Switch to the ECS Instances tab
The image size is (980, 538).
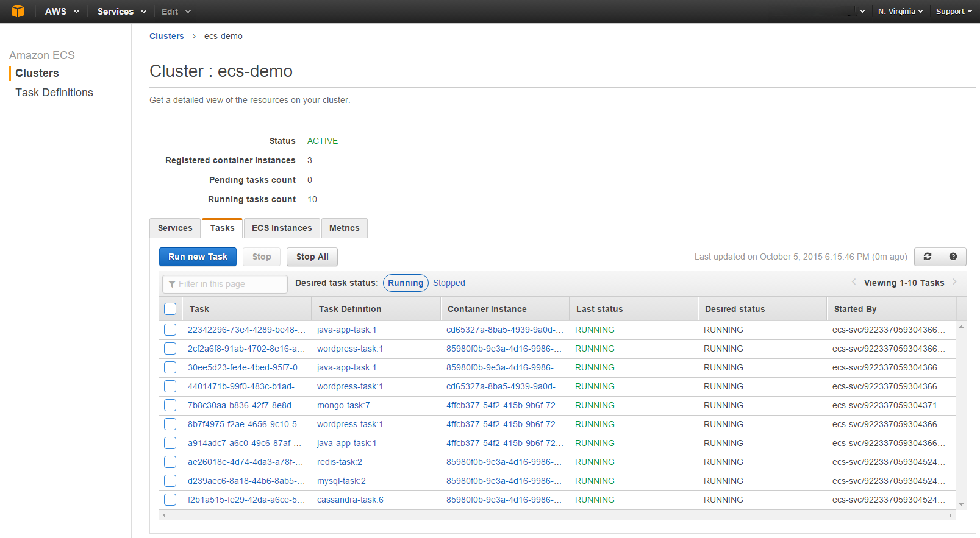[x=282, y=228]
